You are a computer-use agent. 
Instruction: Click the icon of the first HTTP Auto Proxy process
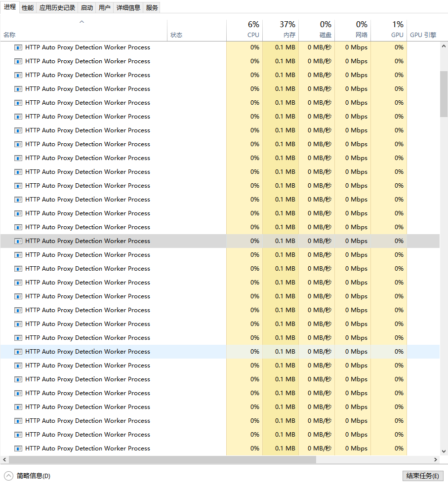(x=18, y=47)
